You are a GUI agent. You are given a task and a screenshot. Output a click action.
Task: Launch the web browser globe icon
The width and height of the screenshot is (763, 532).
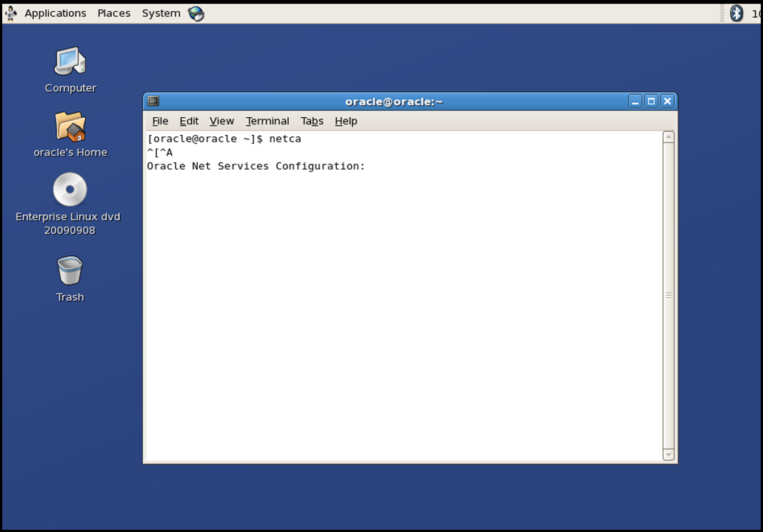[x=196, y=13]
